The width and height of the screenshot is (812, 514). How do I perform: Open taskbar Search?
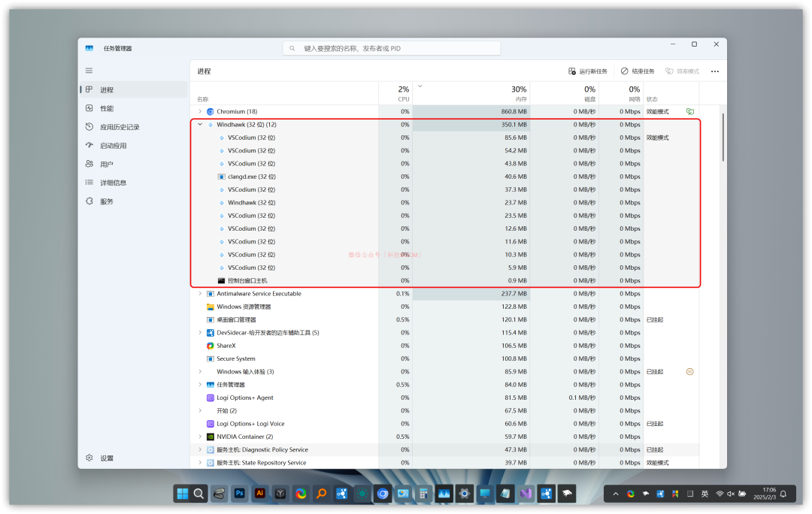coord(198,494)
